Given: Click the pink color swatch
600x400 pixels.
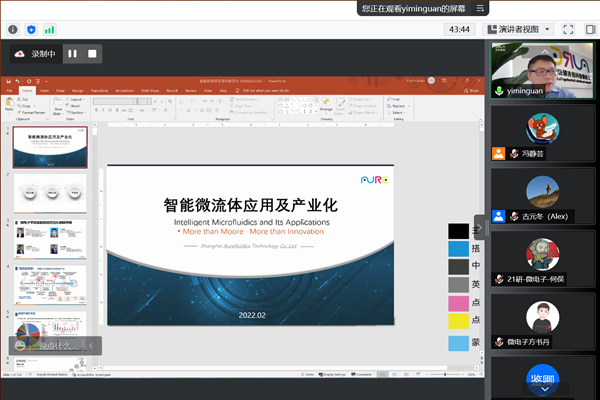Looking at the screenshot, I should click(x=458, y=303).
